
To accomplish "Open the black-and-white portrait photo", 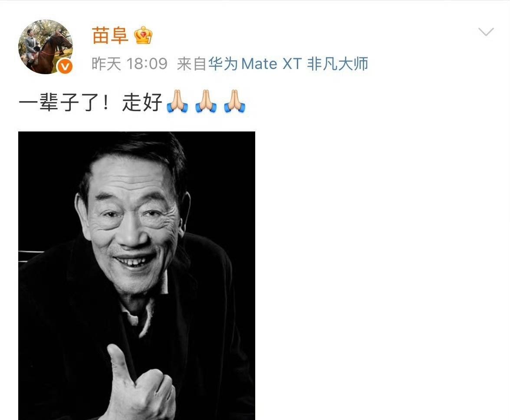I will click(137, 276).
